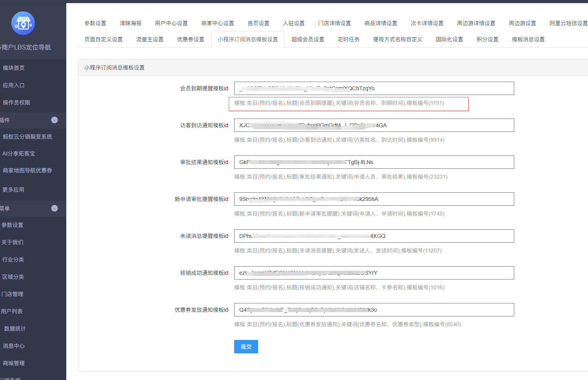Open AI分享拓客宝 plugin

19,153
